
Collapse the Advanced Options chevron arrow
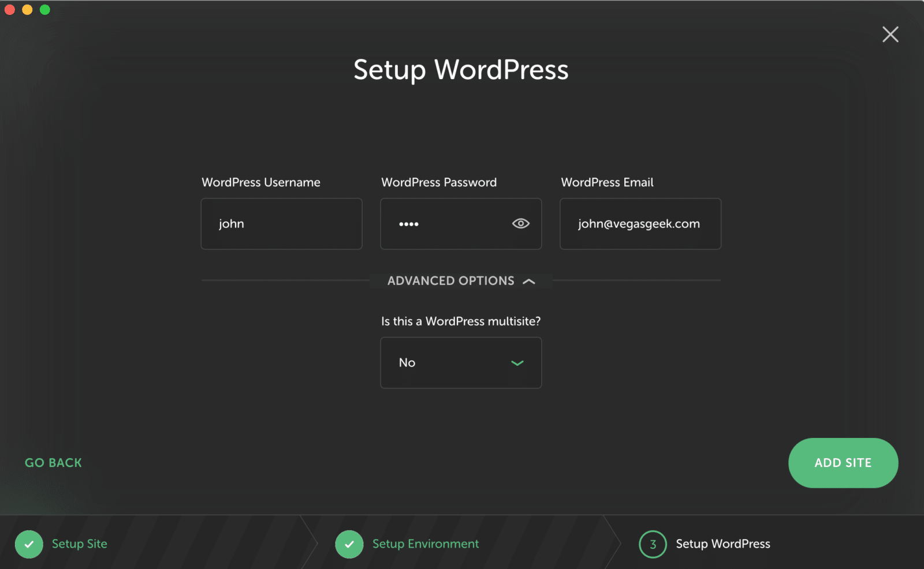pyautogui.click(x=528, y=282)
